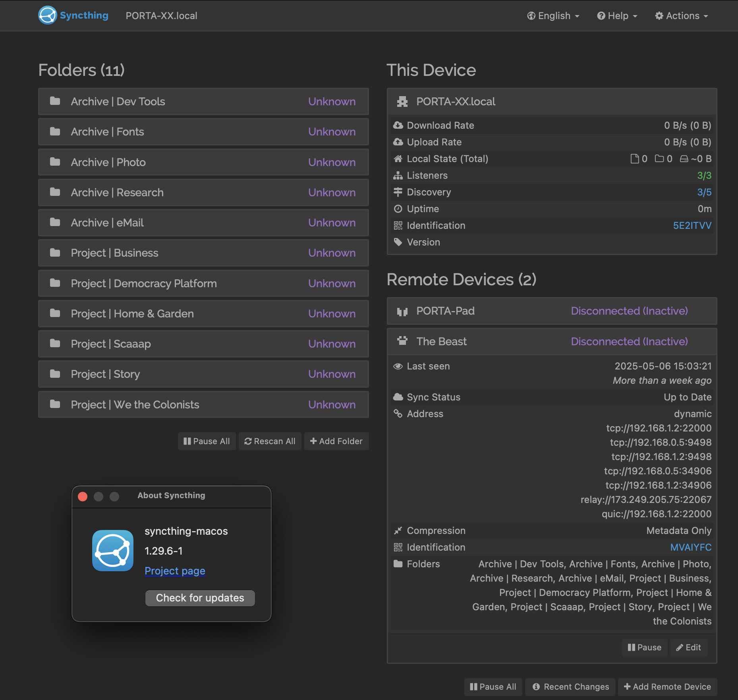Click Unknown status of Project | Scaaap
Image resolution: width=738 pixels, height=700 pixels.
[x=332, y=344]
